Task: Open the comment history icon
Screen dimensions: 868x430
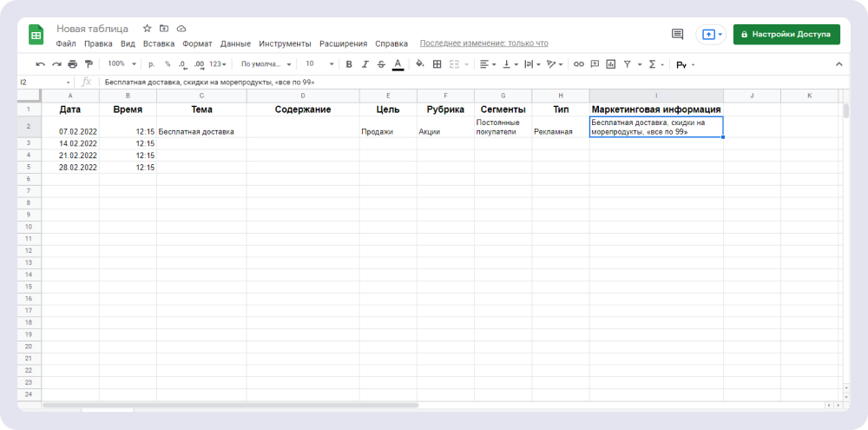Action: click(677, 35)
